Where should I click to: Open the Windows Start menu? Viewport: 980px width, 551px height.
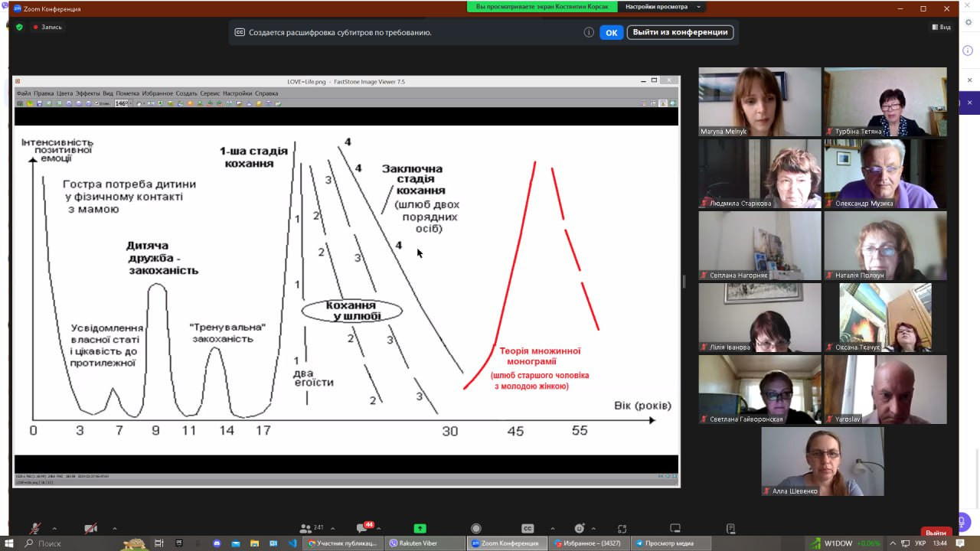[9, 543]
